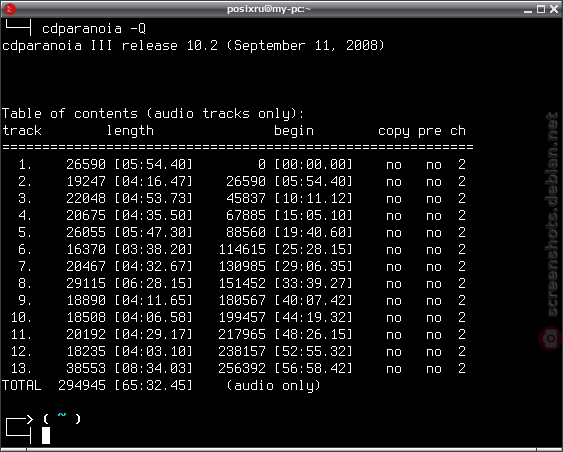This screenshot has width=563, height=452.
Task: Click track 9 begin sector 180567
Action: click(242, 300)
